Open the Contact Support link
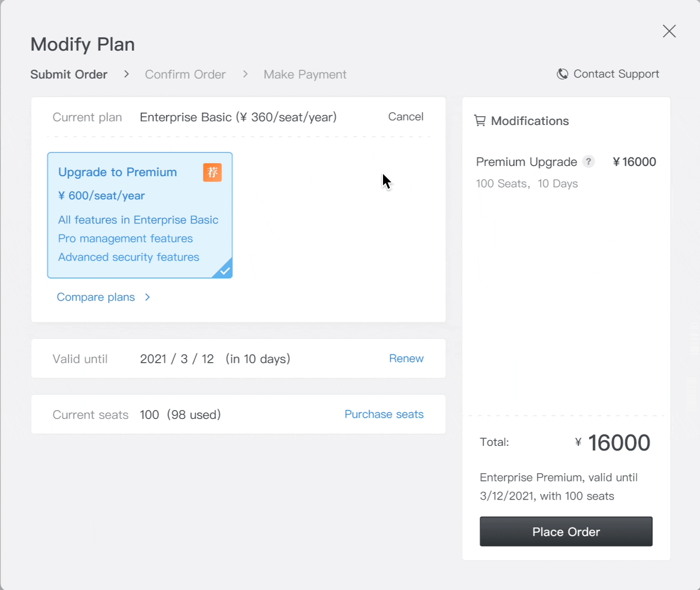 click(616, 74)
